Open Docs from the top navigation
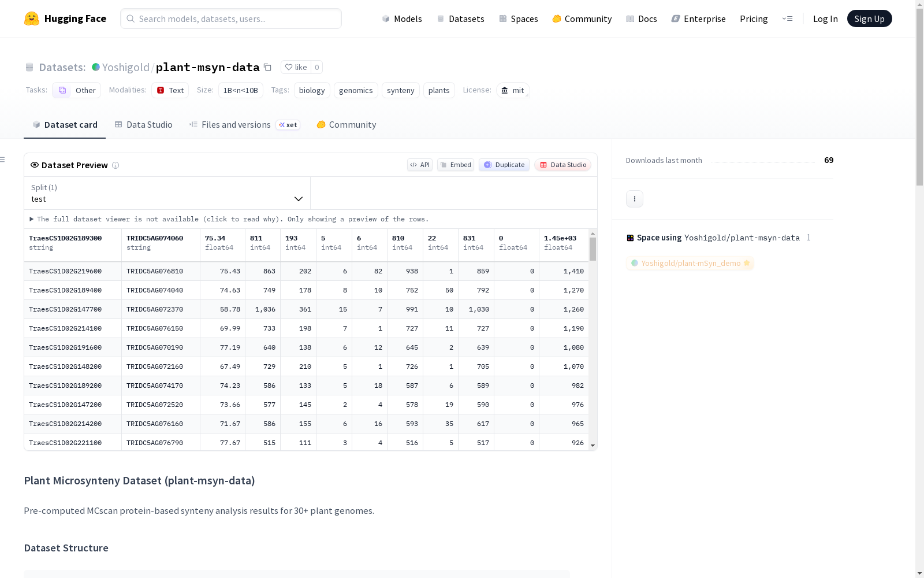 (642, 18)
